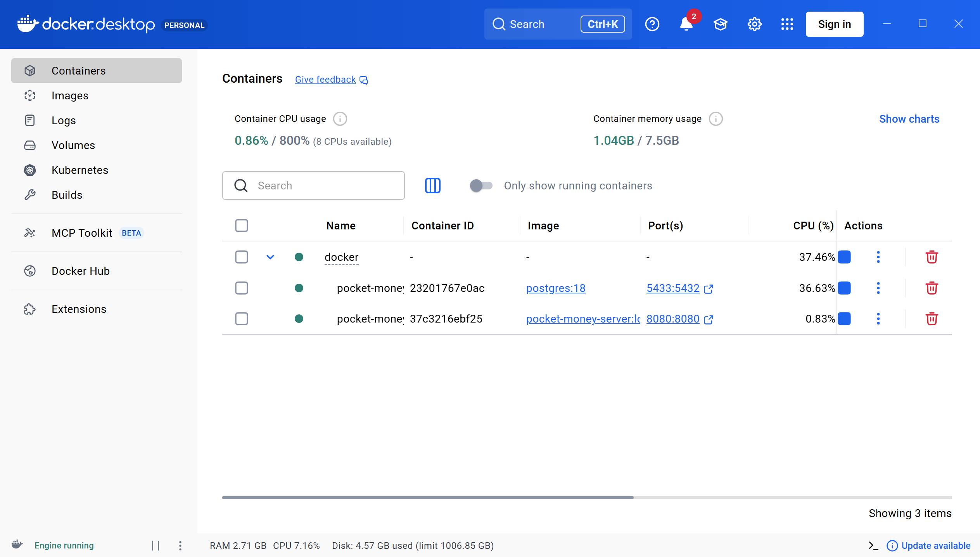Image resolution: width=980 pixels, height=557 pixels.
Task: Tick the checkbox for container 37c3216ebf25
Action: pyautogui.click(x=242, y=319)
